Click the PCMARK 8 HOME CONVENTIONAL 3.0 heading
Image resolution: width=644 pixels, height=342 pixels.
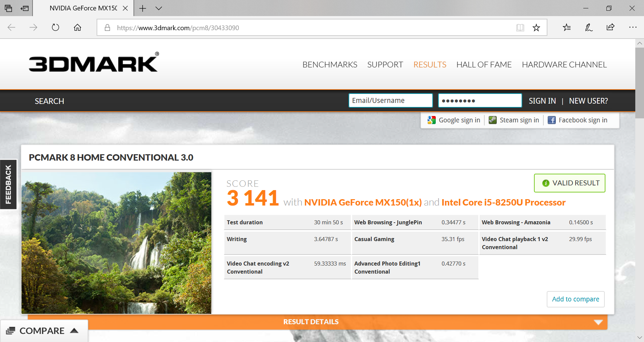pyautogui.click(x=111, y=158)
